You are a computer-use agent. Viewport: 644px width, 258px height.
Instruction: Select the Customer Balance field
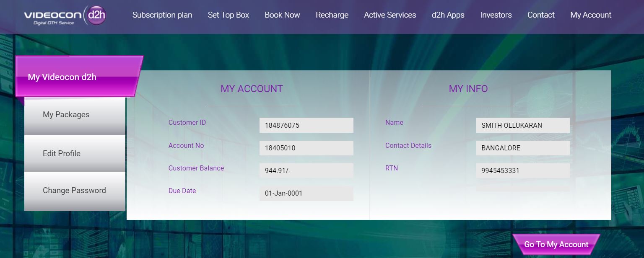pos(306,170)
